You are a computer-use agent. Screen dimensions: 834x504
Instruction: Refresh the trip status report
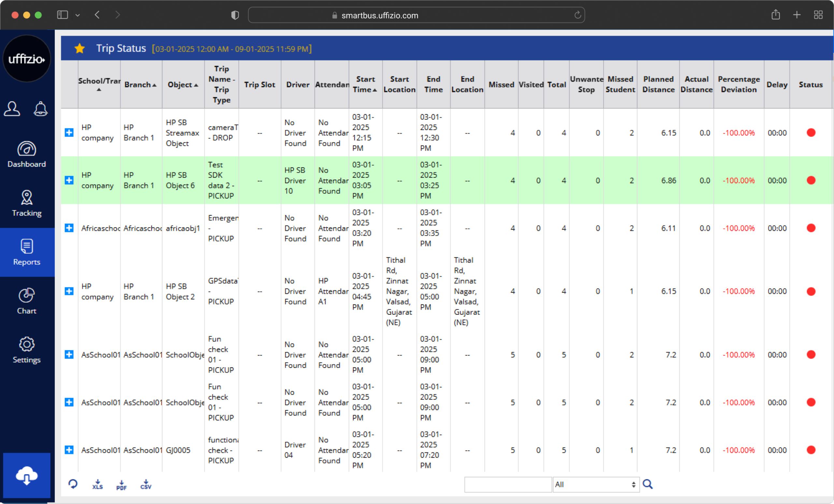coord(73,484)
